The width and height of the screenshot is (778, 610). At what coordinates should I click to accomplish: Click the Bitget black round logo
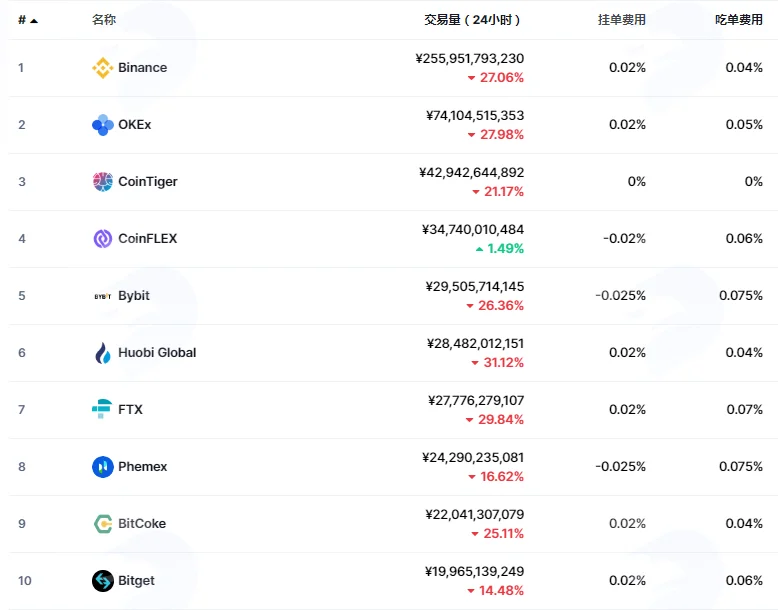point(103,581)
